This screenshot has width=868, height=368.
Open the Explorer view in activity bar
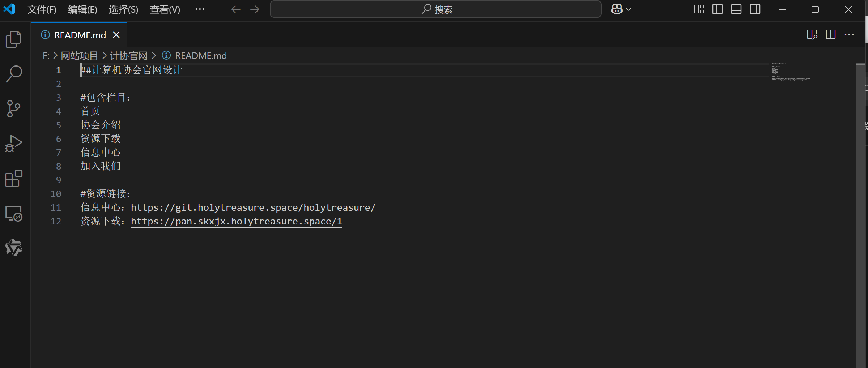(14, 39)
